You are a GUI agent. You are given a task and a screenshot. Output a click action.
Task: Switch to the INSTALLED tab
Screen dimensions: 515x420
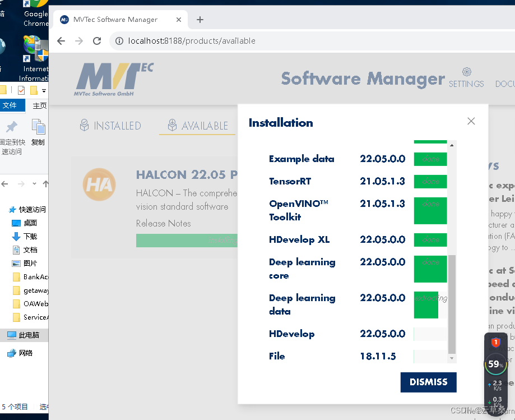[110, 126]
